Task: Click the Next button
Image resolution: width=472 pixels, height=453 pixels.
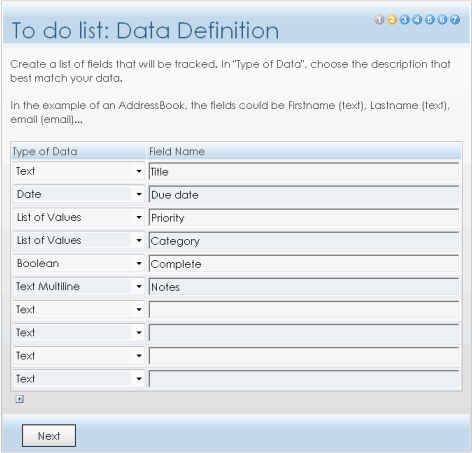Action: pos(49,436)
